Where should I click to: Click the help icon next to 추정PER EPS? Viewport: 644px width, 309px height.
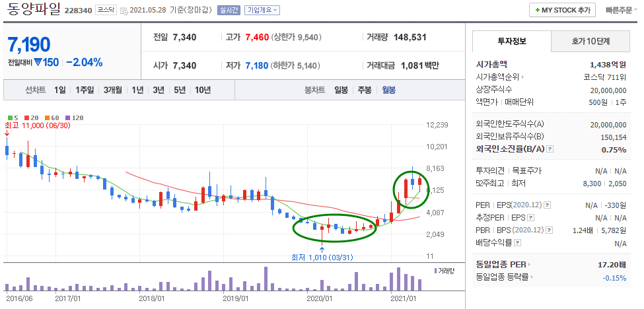click(530, 217)
